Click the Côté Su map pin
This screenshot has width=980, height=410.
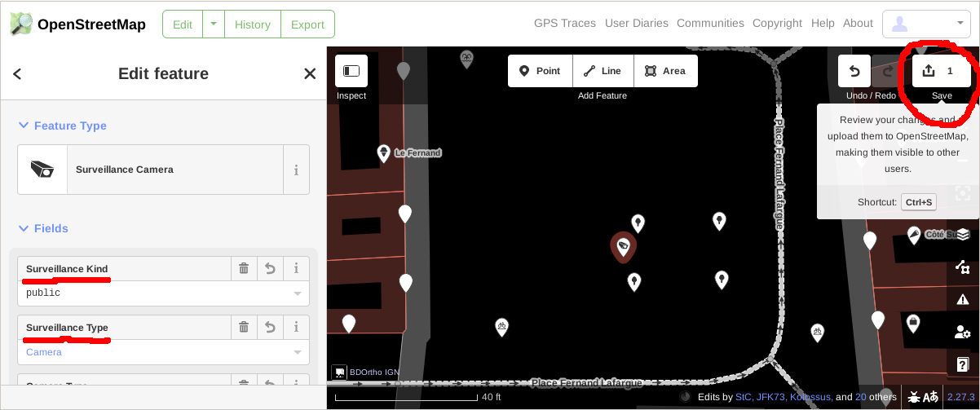[x=914, y=235]
